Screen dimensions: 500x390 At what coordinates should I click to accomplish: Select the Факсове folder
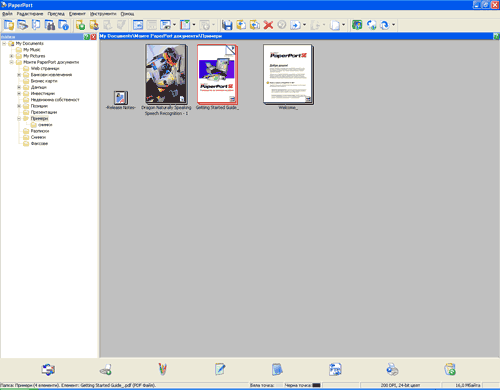pos(39,144)
